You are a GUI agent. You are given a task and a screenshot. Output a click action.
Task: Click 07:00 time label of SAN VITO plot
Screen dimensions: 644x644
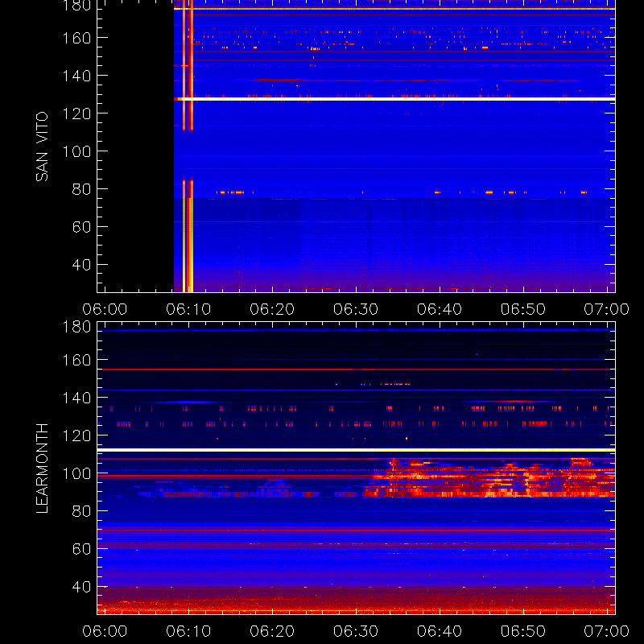point(607,309)
